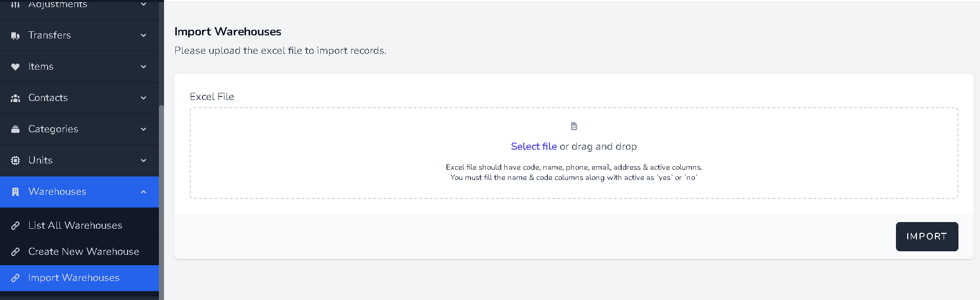Expand the Units menu chevron
Viewport: 980px width, 300px height.
144,161
